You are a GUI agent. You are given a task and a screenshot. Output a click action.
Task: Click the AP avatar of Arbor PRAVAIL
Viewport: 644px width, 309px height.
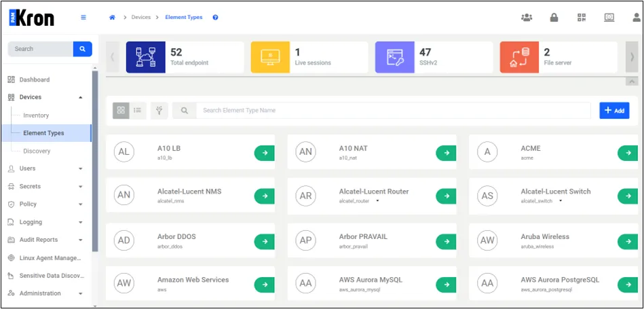click(x=305, y=240)
